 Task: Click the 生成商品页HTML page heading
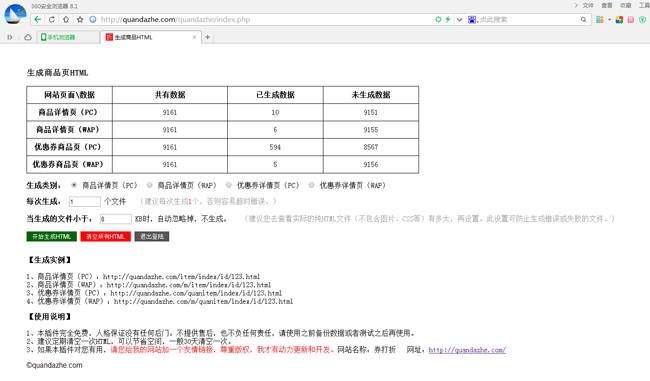(57, 73)
